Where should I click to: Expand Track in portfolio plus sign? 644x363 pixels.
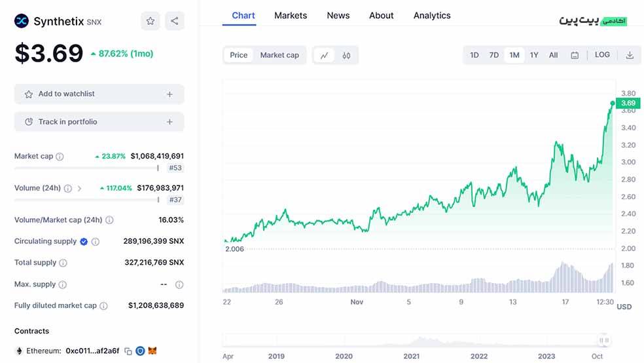[x=170, y=122]
